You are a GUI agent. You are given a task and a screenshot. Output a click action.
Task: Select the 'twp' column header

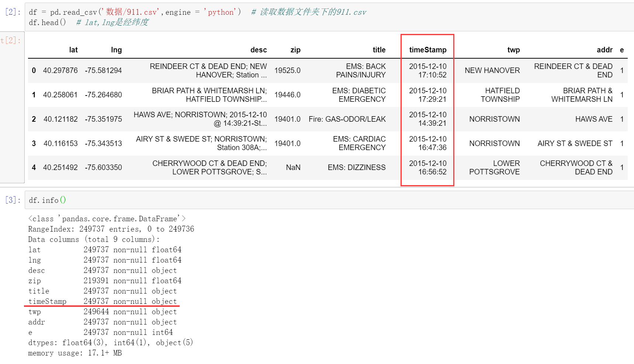click(513, 50)
